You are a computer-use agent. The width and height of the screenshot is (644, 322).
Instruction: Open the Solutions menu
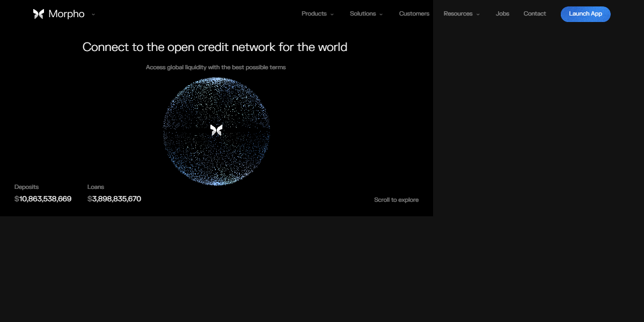[x=363, y=14]
